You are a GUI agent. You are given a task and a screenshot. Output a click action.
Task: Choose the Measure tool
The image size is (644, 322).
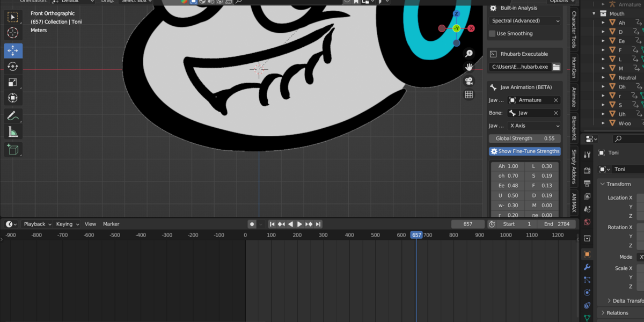tap(13, 132)
